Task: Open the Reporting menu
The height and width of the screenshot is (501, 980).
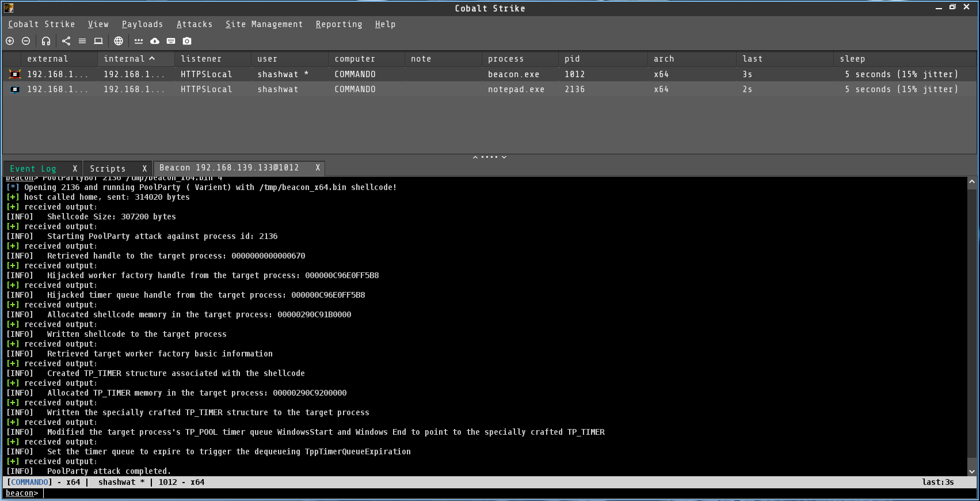Action: pos(339,24)
